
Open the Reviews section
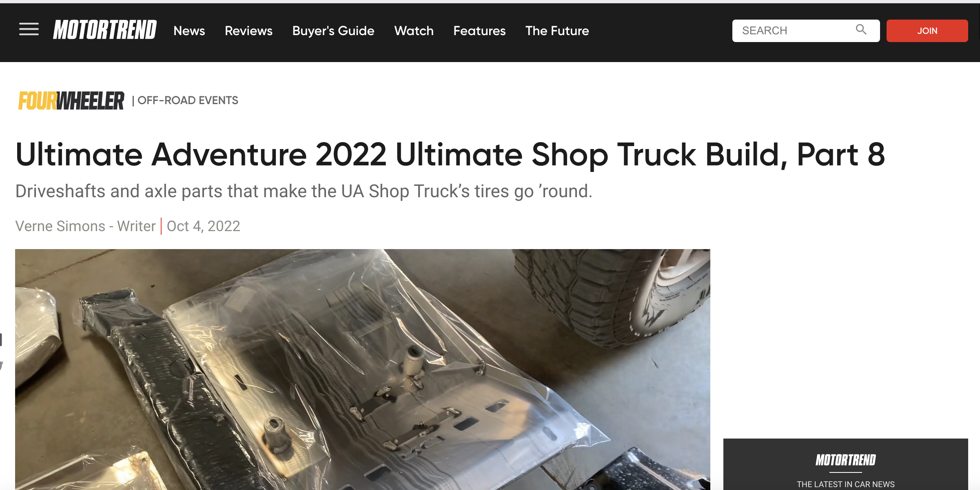tap(248, 31)
